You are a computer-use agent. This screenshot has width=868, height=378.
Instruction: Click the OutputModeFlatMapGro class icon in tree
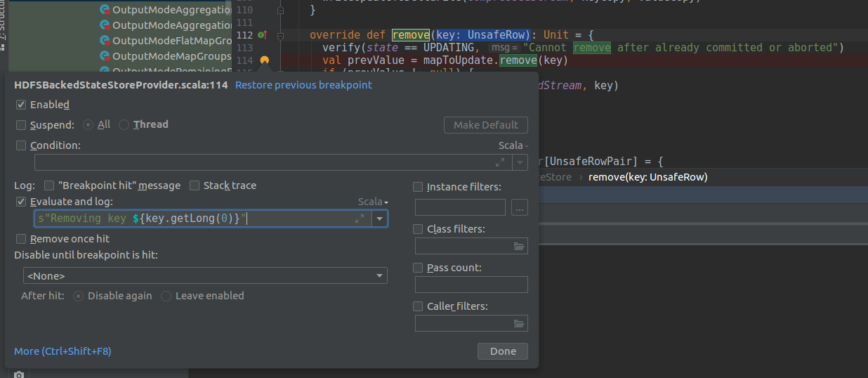[x=105, y=41]
